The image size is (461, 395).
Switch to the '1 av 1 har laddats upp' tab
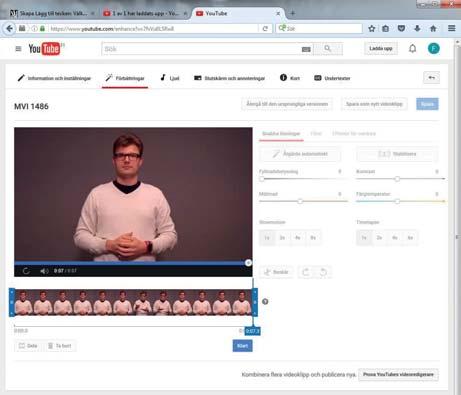[x=144, y=13]
